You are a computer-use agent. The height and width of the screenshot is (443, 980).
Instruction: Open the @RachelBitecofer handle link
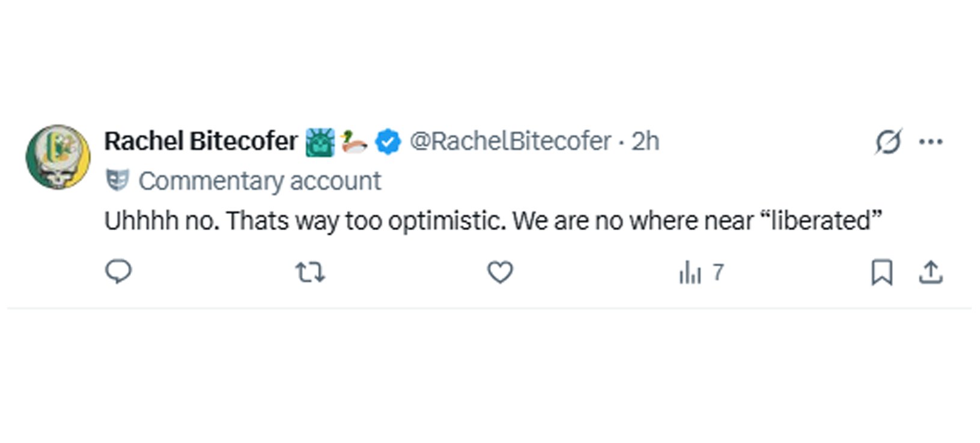(510, 141)
